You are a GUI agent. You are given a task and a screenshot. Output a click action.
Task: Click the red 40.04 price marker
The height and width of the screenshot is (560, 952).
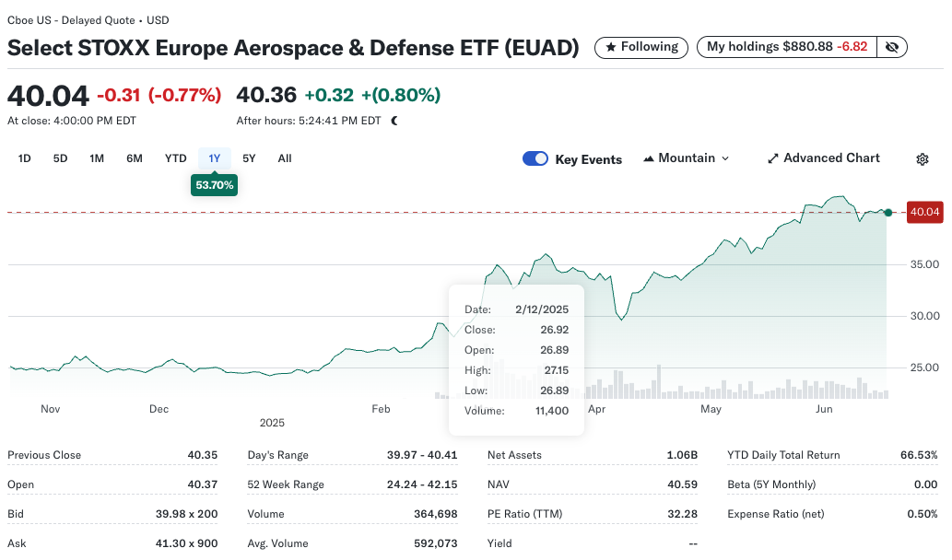[923, 212]
